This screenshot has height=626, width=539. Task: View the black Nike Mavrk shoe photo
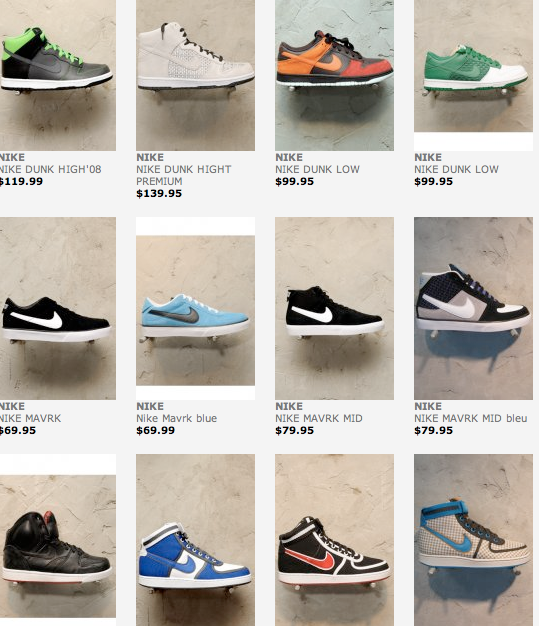pyautogui.click(x=57, y=308)
